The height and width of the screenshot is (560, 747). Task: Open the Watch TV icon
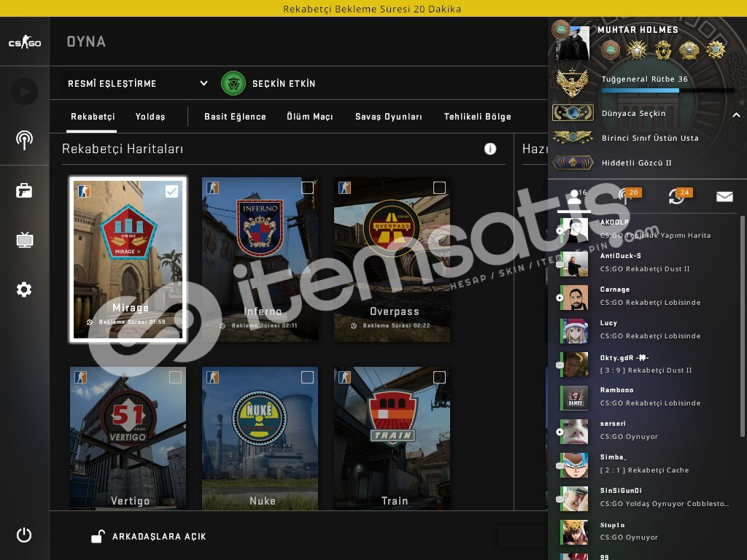(x=24, y=239)
